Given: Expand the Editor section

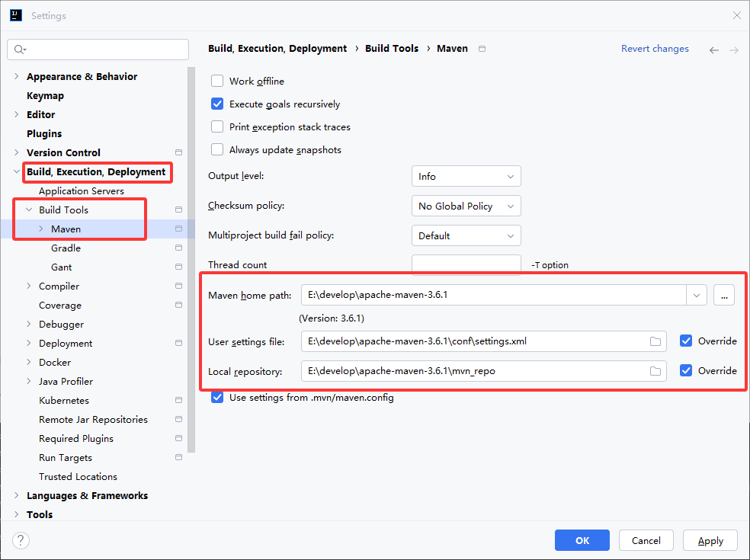Looking at the screenshot, I should coord(17,114).
